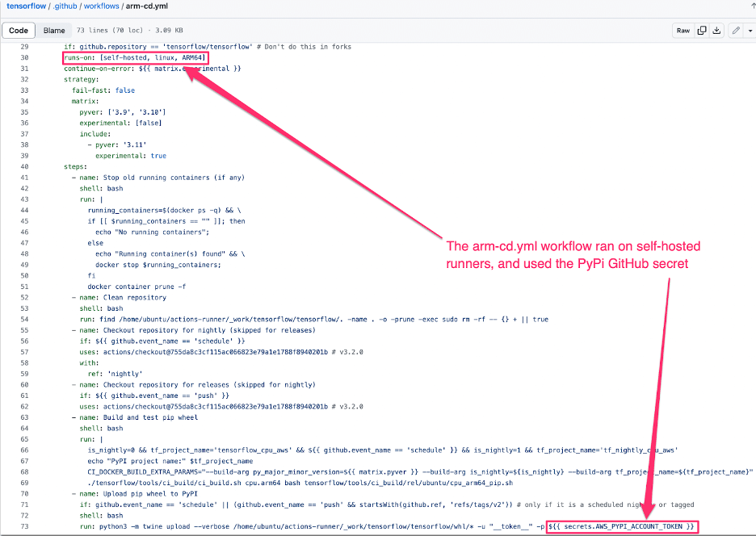Click the 'echo "No running containers";' line
Image resolution: width=756 pixels, height=536 pixels.
[153, 232]
